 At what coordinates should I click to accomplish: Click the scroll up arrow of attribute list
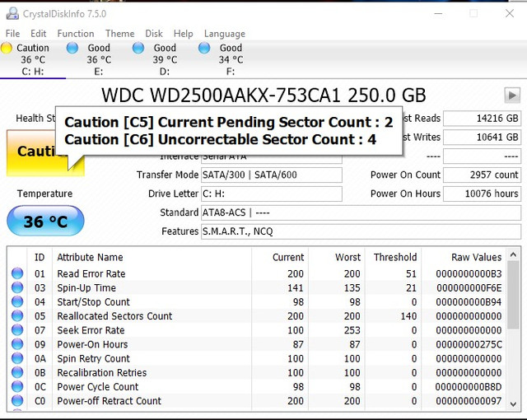(513, 255)
